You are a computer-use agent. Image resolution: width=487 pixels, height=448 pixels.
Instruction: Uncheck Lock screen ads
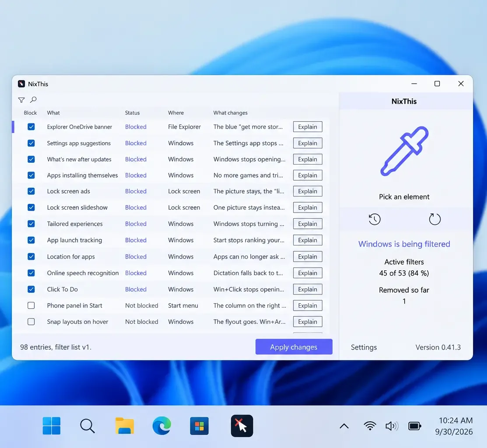[31, 191]
